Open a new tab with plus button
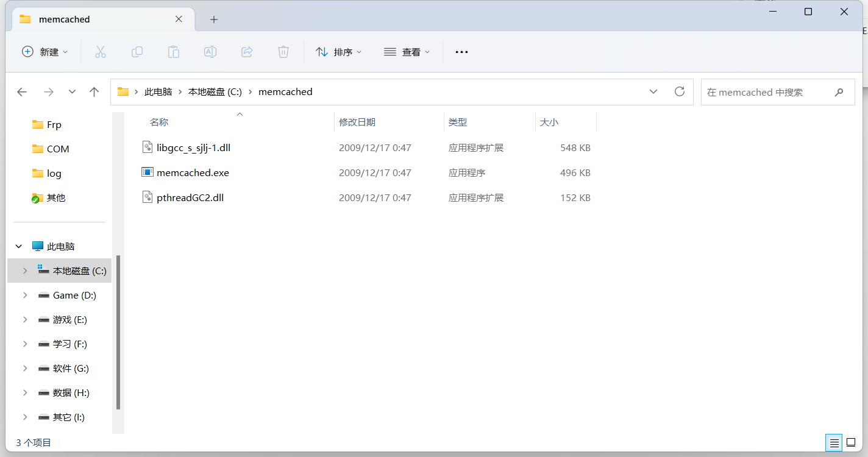 (214, 19)
